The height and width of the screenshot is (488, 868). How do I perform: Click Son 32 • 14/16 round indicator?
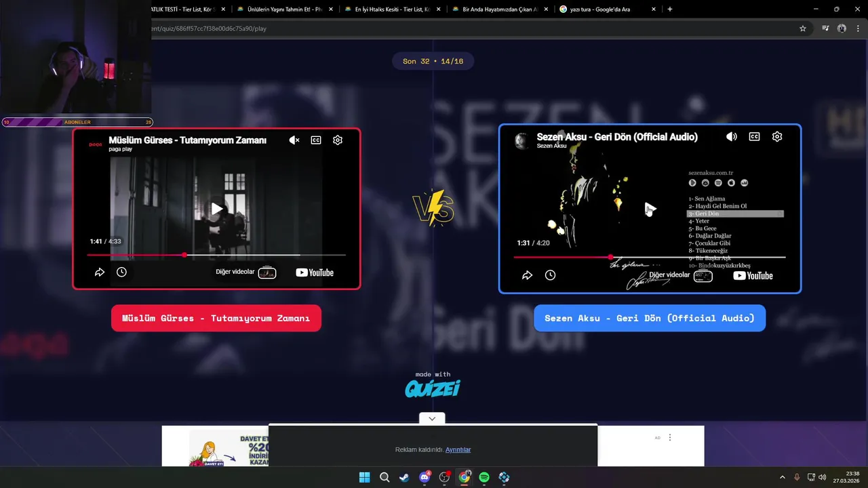pos(433,61)
